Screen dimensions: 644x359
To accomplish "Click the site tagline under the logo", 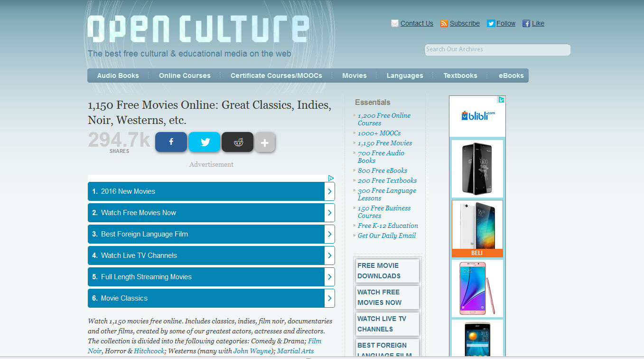I will coord(189,54).
